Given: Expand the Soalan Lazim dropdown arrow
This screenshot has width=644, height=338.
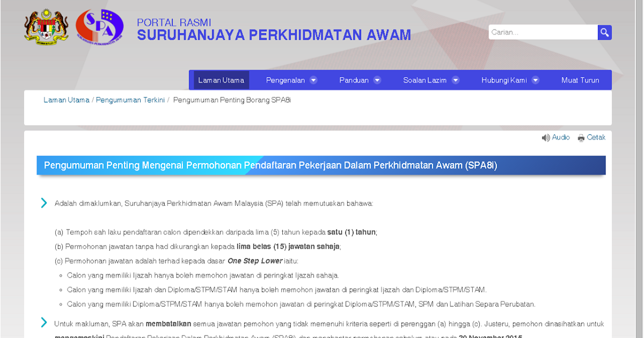Looking at the screenshot, I should [456, 80].
